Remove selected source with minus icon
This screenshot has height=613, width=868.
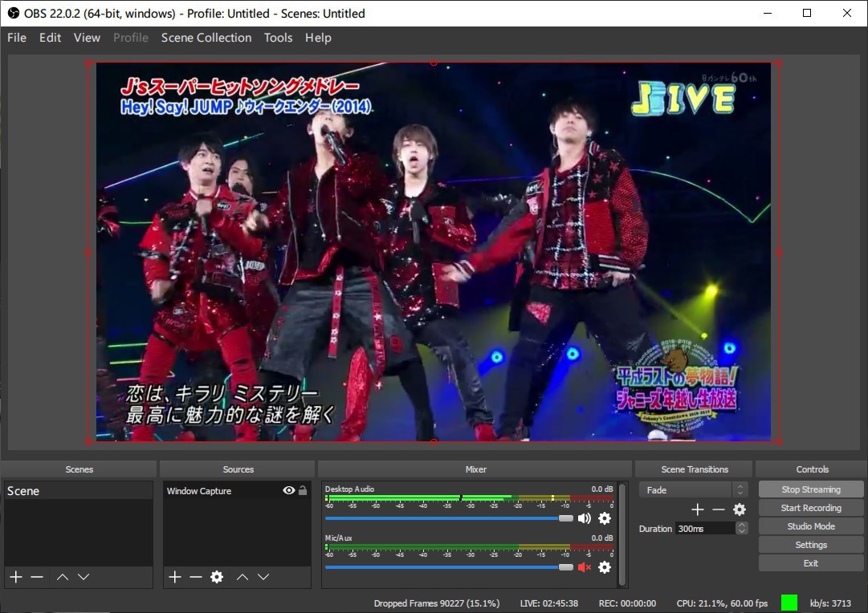(x=196, y=577)
